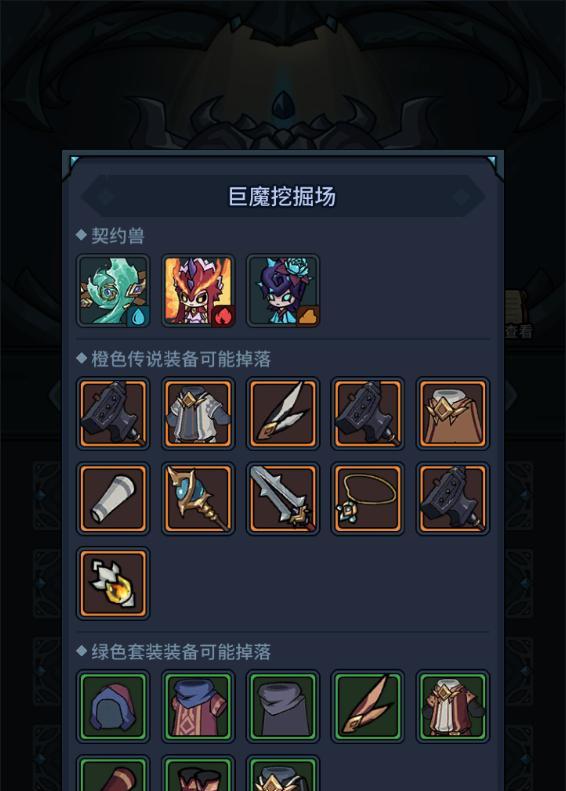The image size is (566, 791).
Task: Inspect the orange flame ring item
Action: click(x=113, y=584)
